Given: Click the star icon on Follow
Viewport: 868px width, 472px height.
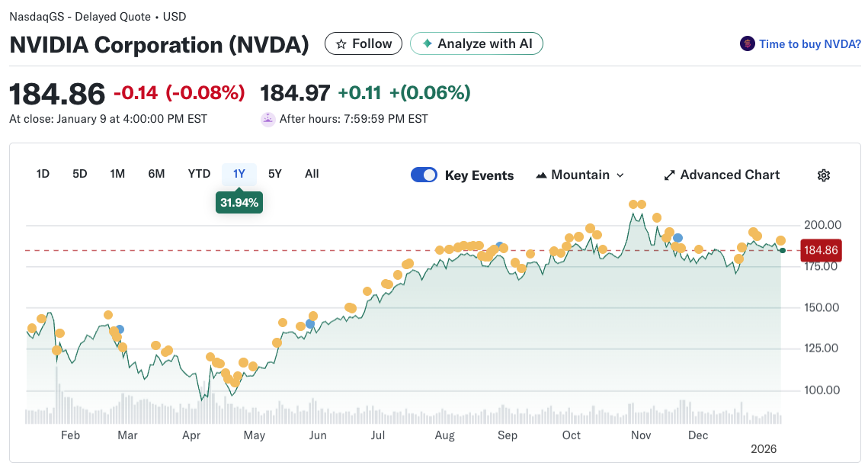Looking at the screenshot, I should coord(341,44).
